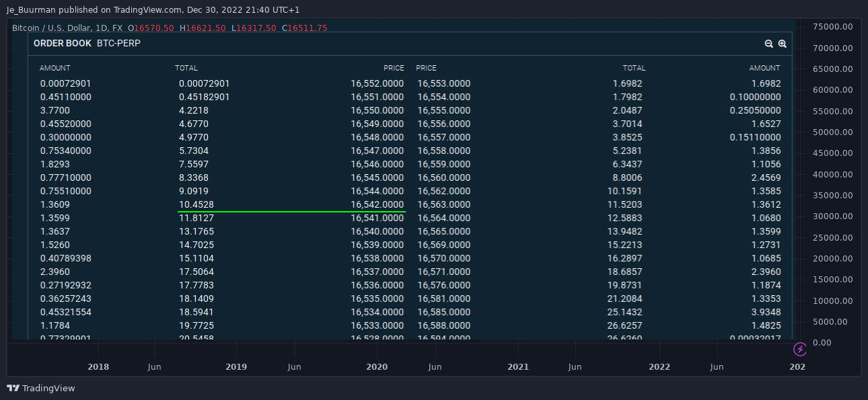Click bid amount 1.8293
The width and height of the screenshot is (868, 400).
[x=55, y=164]
